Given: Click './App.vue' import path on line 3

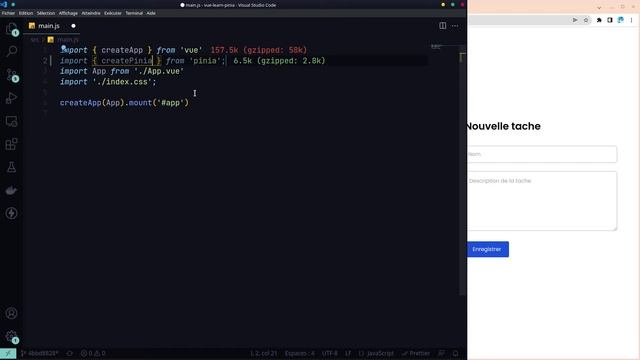Looking at the screenshot, I should coord(159,71).
